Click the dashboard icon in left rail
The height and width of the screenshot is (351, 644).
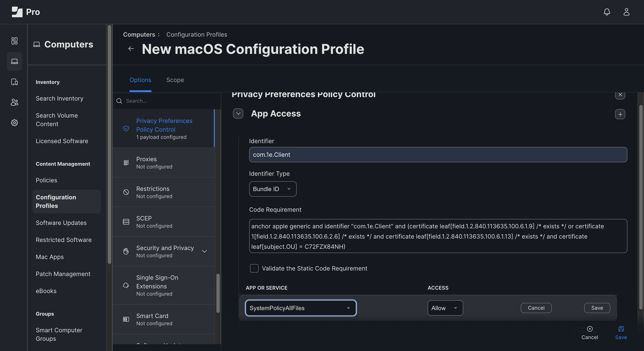coord(14,41)
